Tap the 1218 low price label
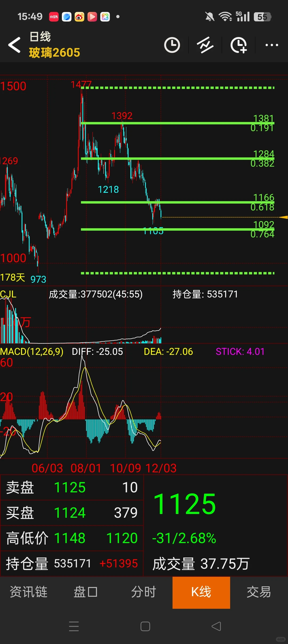This screenshot has width=288, height=644. click(108, 189)
